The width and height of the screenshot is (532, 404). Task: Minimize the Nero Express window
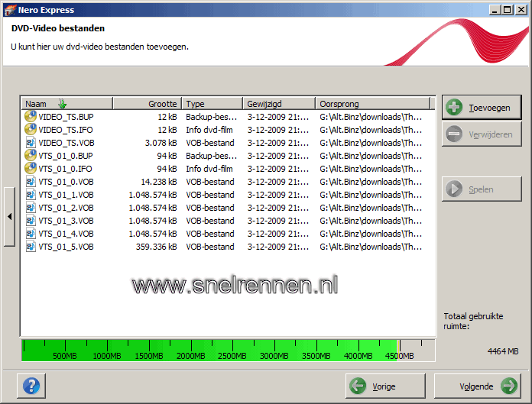click(495, 10)
